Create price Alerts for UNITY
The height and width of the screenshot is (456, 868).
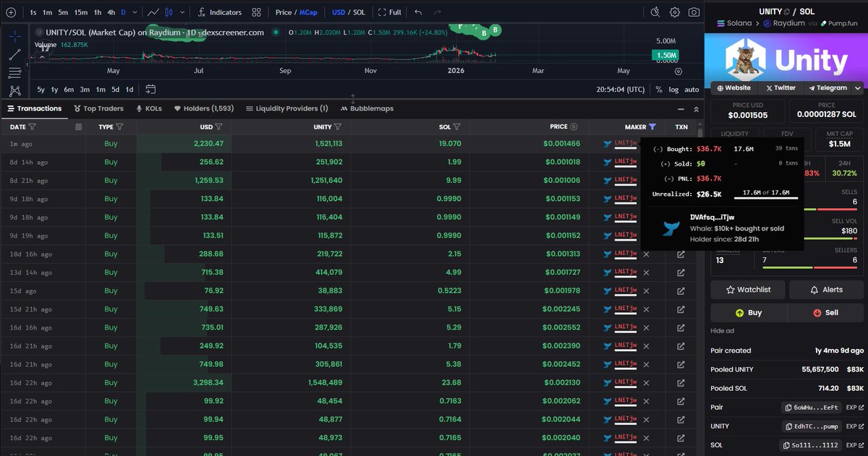826,290
